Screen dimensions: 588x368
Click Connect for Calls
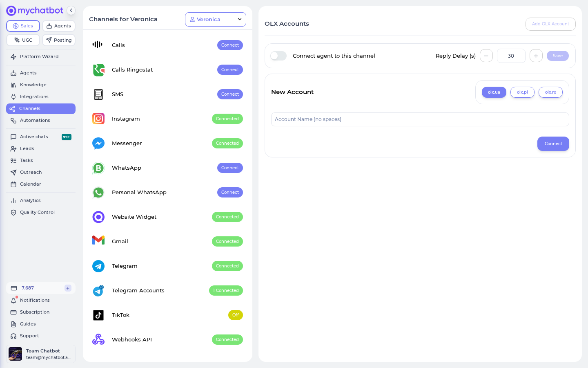click(x=230, y=45)
